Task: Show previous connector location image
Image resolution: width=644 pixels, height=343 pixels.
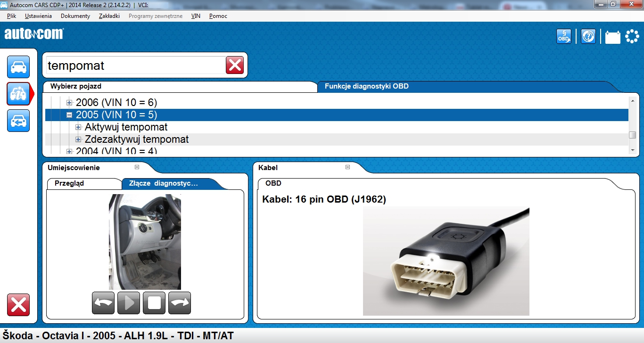Action: pyautogui.click(x=103, y=303)
